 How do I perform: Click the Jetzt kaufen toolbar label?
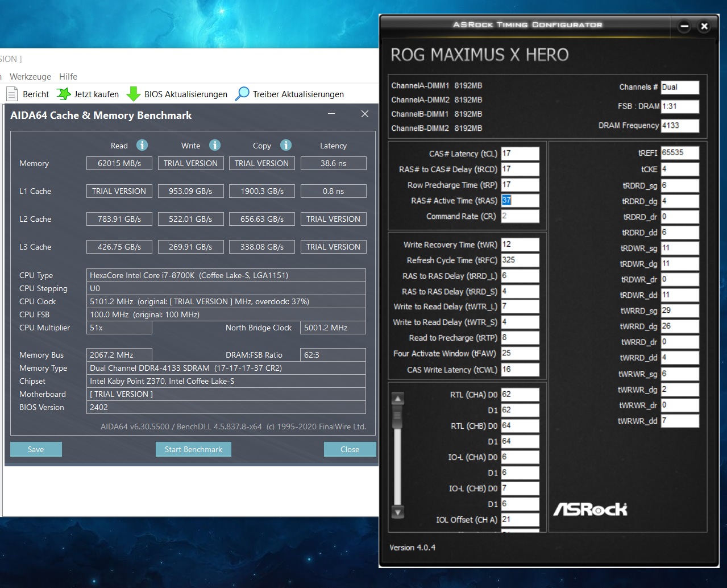97,94
